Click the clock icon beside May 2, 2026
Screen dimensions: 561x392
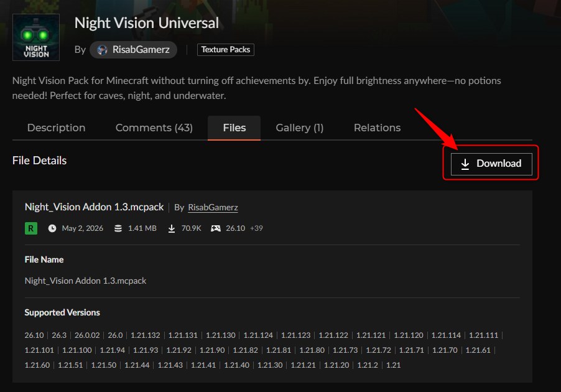(x=52, y=228)
